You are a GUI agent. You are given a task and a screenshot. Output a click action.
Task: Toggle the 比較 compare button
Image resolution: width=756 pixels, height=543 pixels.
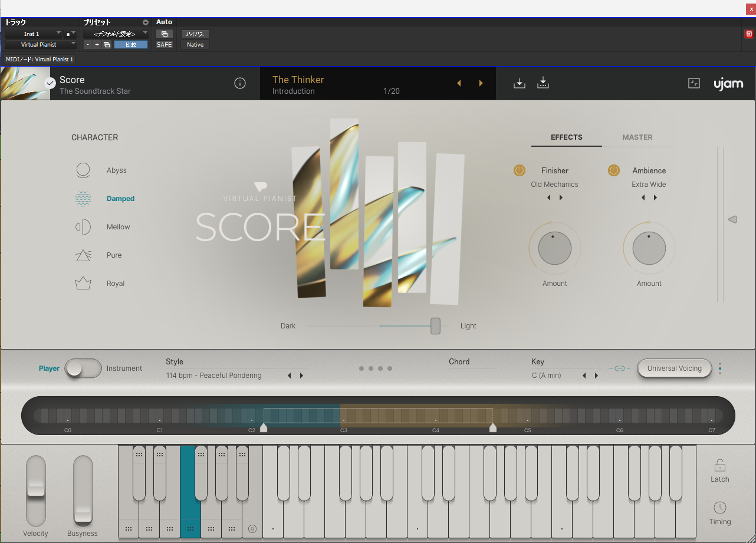(x=131, y=45)
